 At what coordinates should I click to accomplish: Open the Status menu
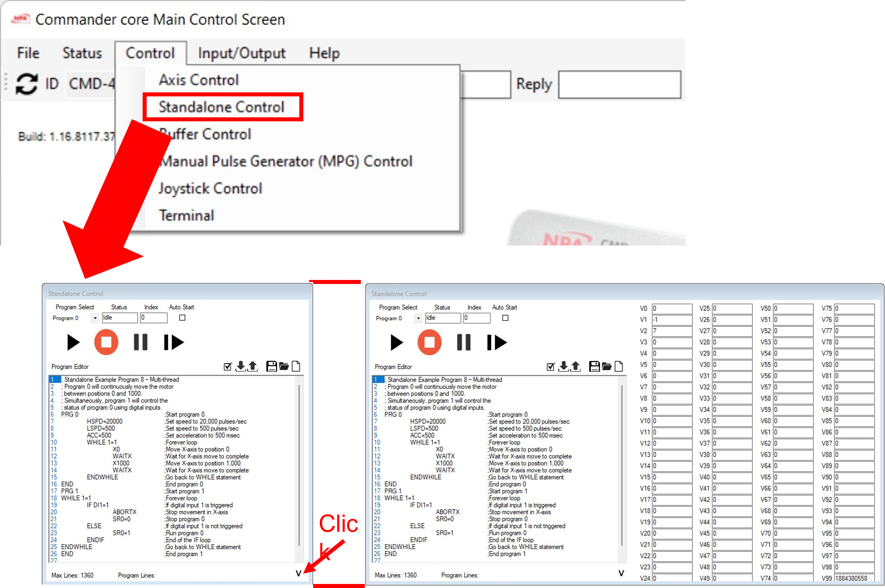[x=82, y=53]
